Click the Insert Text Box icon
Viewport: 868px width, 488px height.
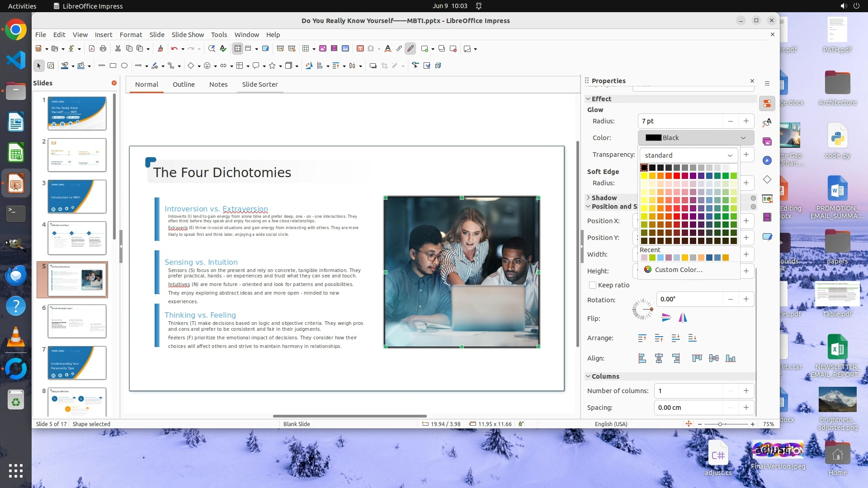click(360, 49)
